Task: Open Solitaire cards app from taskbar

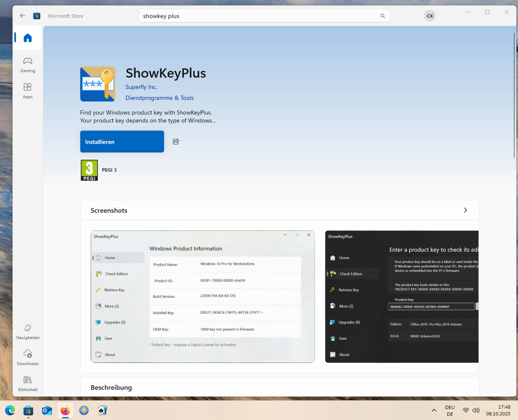Action: (x=102, y=410)
